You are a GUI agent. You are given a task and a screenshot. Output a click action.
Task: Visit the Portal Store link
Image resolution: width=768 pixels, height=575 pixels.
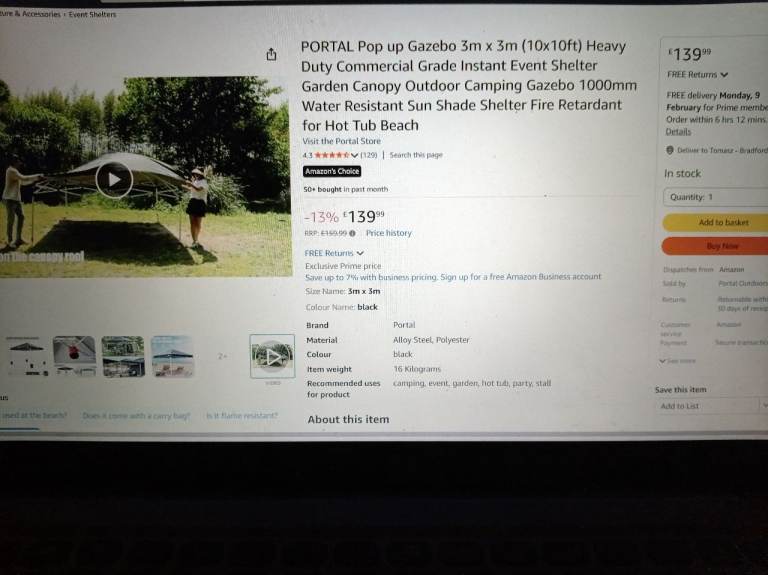click(341, 141)
